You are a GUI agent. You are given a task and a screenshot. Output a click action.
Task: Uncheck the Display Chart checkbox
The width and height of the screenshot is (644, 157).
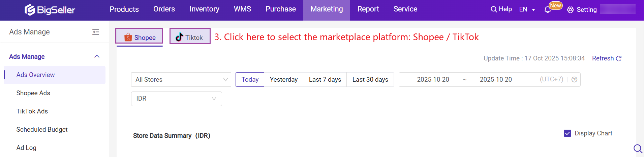pyautogui.click(x=568, y=133)
